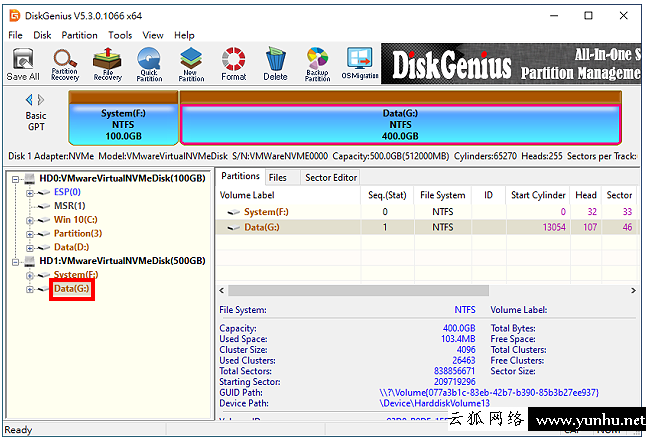Click the File System column header

pyautogui.click(x=442, y=195)
